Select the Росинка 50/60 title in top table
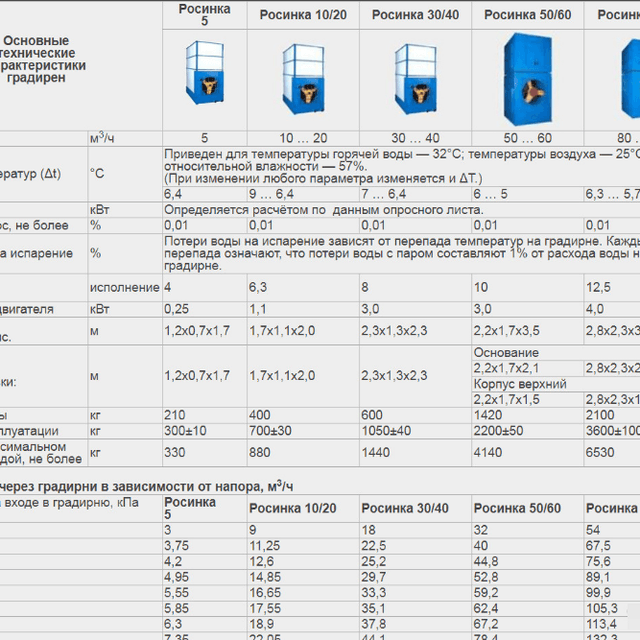The width and height of the screenshot is (640, 640). (x=526, y=15)
